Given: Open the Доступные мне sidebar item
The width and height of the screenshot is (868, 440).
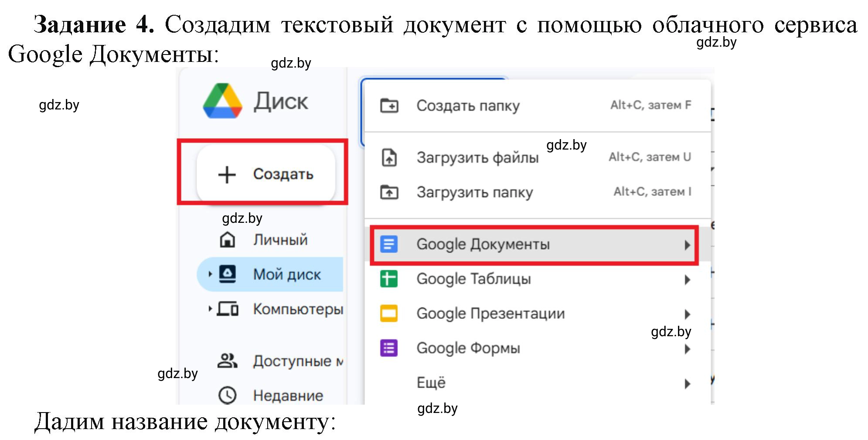Looking at the screenshot, I should tap(298, 361).
